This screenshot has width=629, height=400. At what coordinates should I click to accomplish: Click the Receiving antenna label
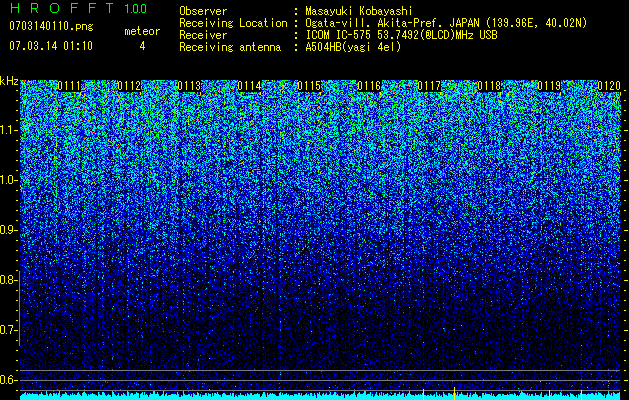click(230, 47)
